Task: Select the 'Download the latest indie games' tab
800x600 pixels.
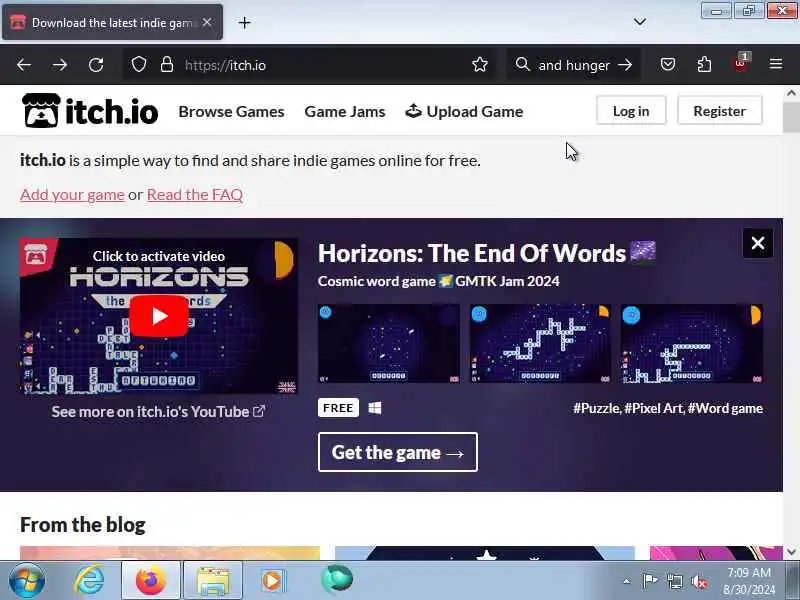Action: pyautogui.click(x=112, y=22)
